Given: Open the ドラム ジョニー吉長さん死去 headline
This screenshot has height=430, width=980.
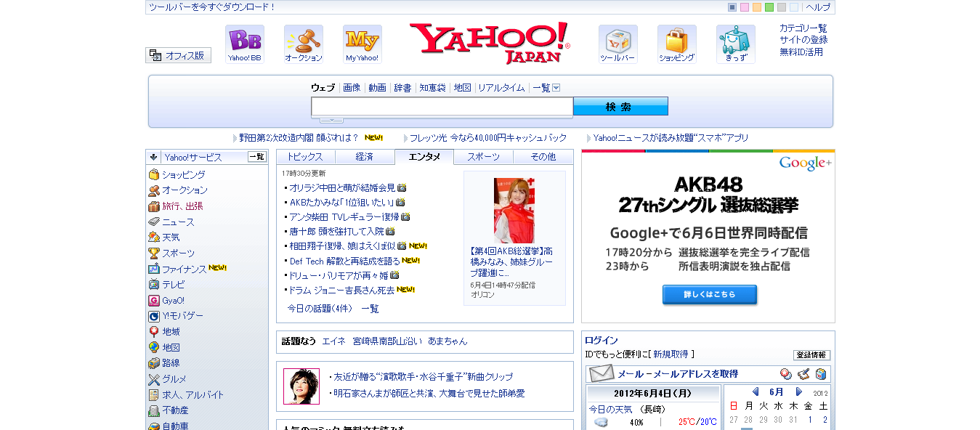Looking at the screenshot, I should 342,290.
